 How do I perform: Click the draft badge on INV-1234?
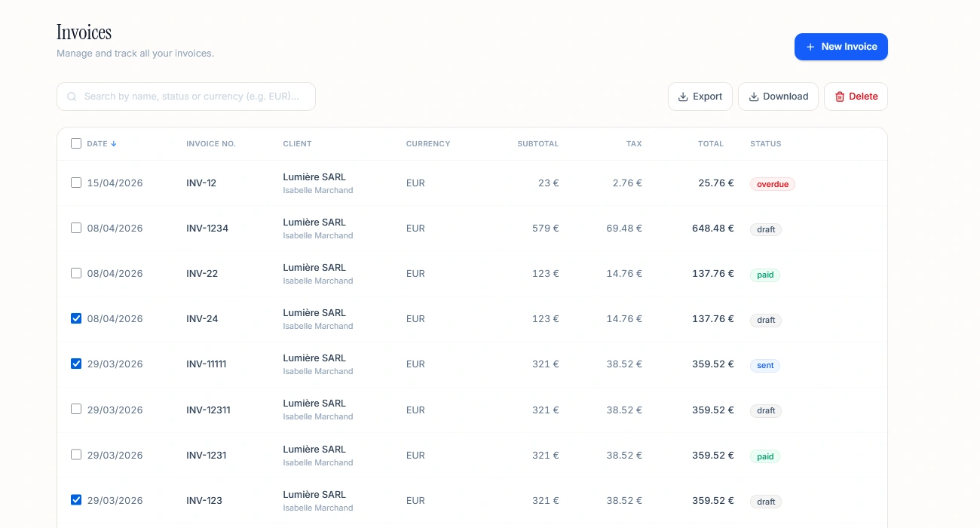click(765, 229)
